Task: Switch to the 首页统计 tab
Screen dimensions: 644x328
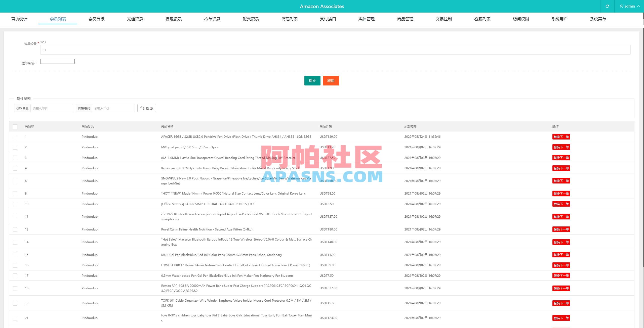Action: click(19, 19)
